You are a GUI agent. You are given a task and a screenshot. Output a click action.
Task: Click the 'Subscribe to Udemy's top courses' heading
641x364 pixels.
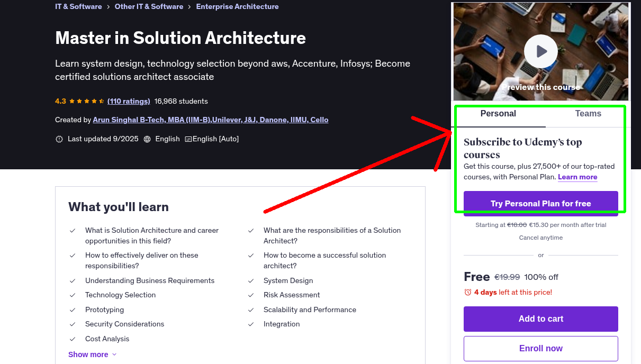click(x=522, y=149)
